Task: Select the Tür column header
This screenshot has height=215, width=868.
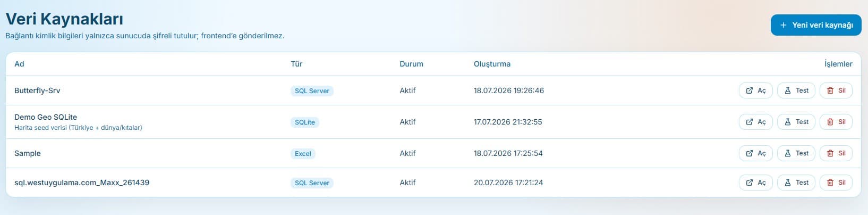Action: point(296,64)
